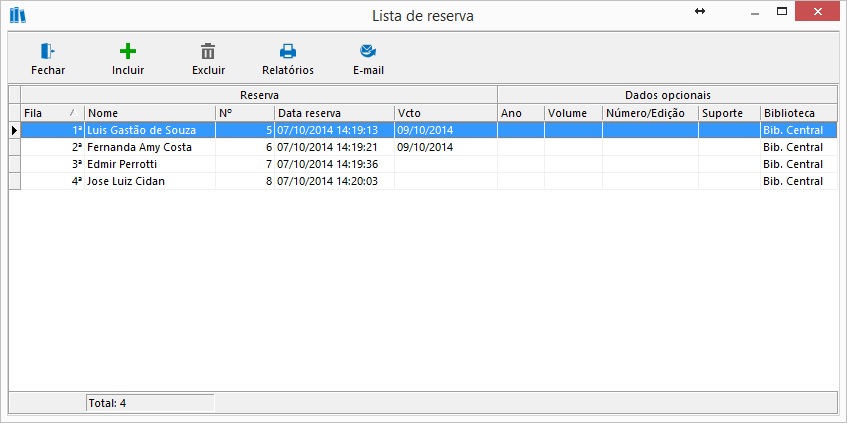Click the Relatórios button label
The image size is (847, 423).
tap(288, 70)
